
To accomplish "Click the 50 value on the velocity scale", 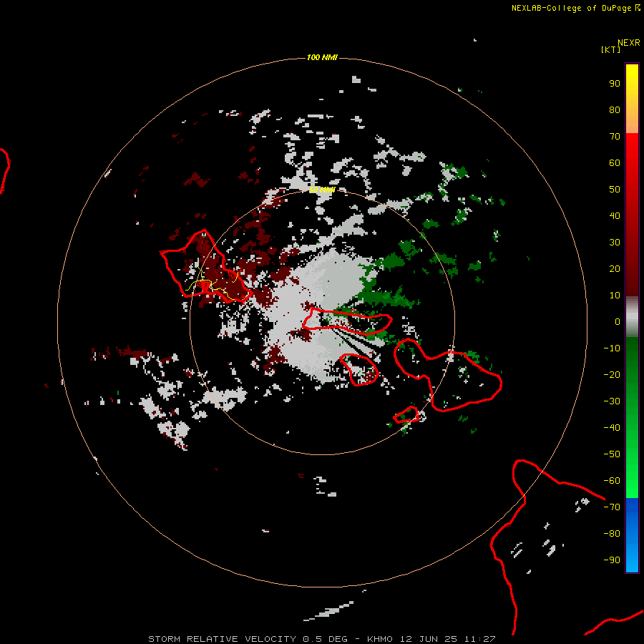I will tap(615, 190).
